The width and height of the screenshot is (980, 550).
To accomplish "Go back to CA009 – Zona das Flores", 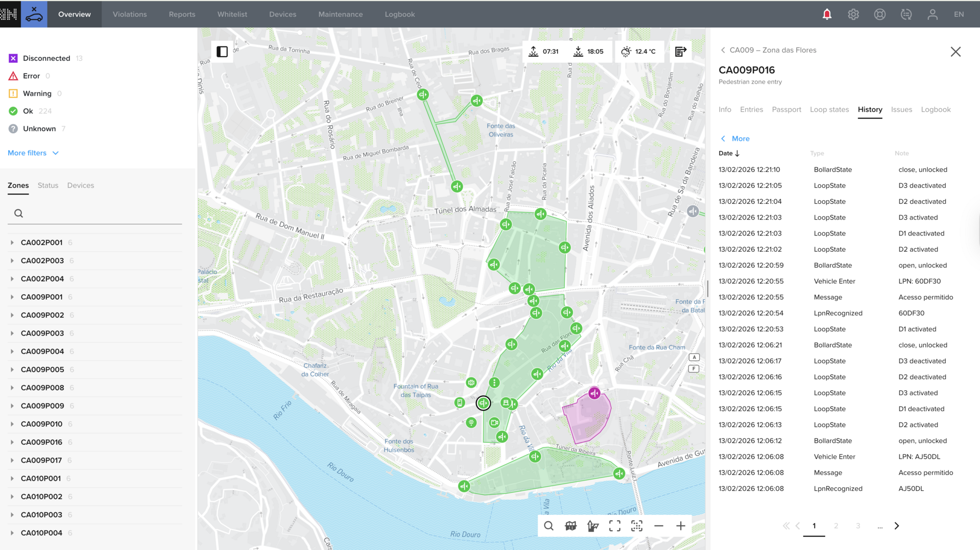I will (x=768, y=50).
